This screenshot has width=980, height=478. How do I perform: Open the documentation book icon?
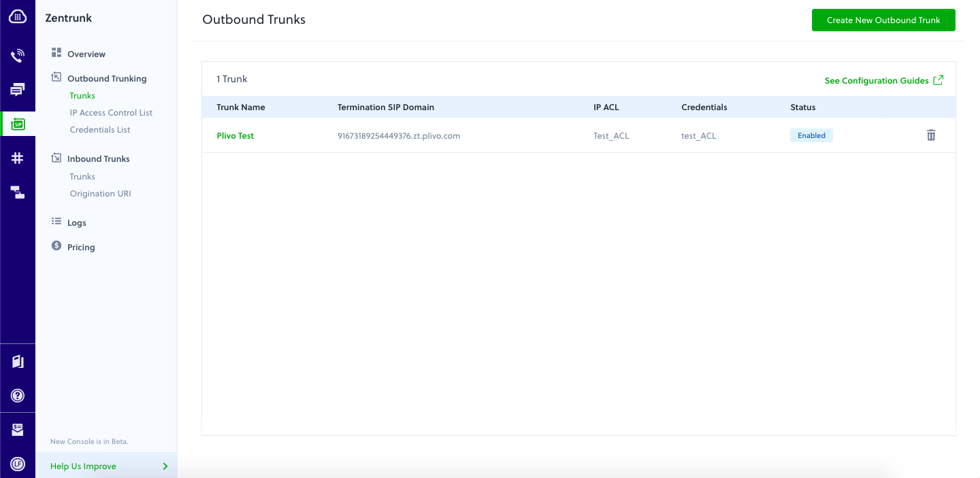click(x=18, y=361)
